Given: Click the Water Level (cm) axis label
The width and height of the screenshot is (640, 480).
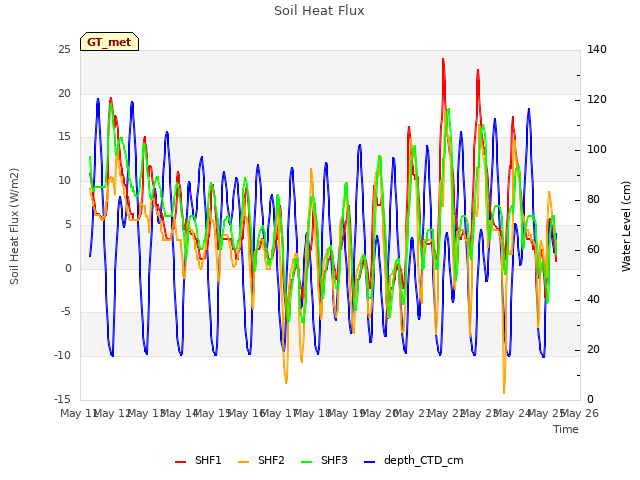Looking at the screenshot, I should pyautogui.click(x=626, y=227).
